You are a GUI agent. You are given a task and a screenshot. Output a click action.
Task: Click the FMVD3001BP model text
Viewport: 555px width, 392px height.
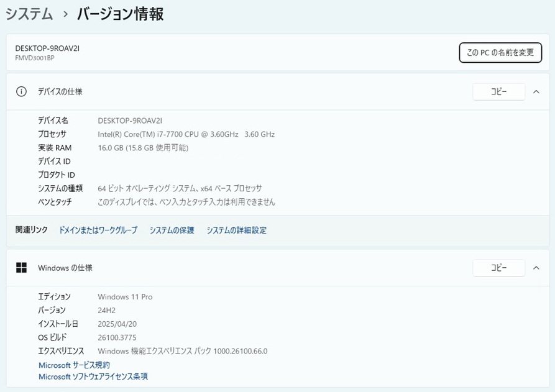tap(35, 58)
